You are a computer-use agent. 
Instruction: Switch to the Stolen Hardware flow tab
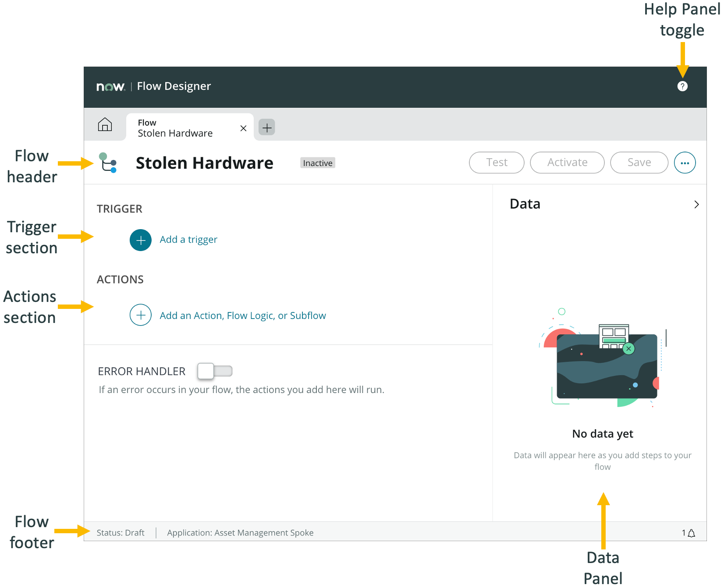175,128
